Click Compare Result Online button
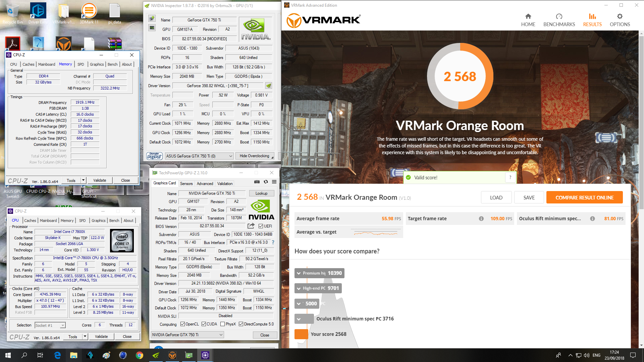Image resolution: width=644 pixels, height=362 pixels. [x=584, y=197]
